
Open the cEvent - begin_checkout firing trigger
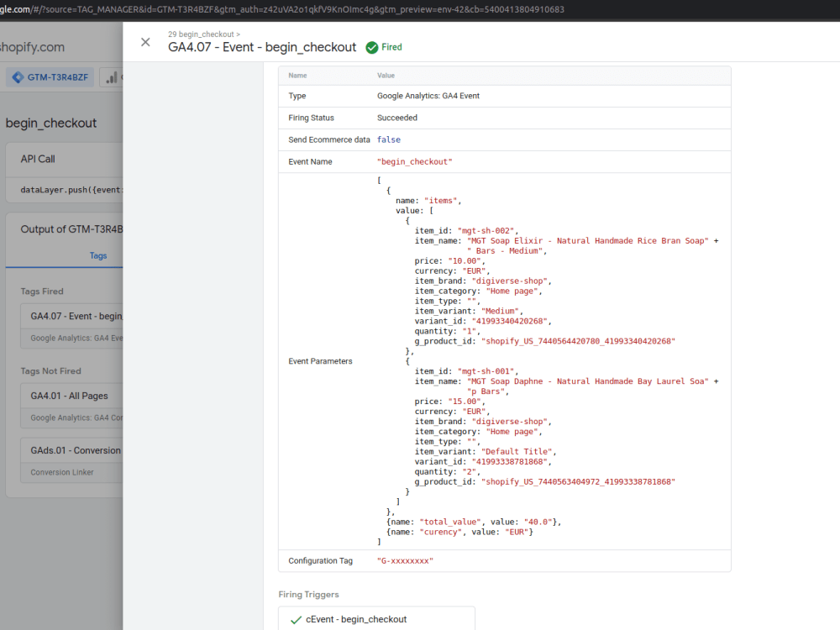click(x=376, y=619)
